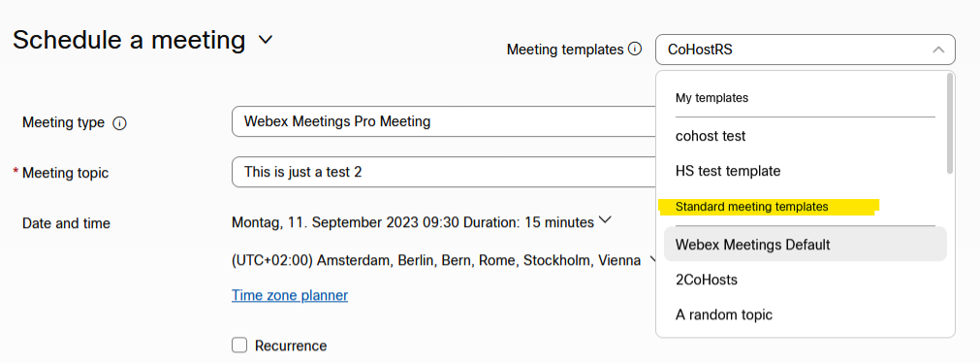
Task: Click the My templates section header
Action: pyautogui.click(x=711, y=98)
